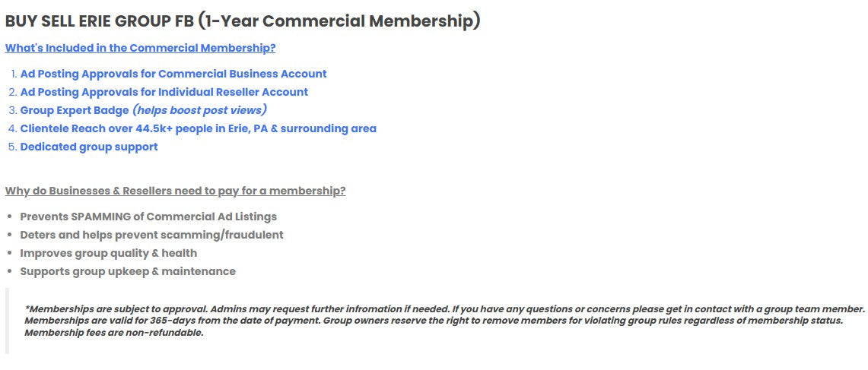
Task: Click "Membership fees are non-refundable." text
Action: coord(114,332)
